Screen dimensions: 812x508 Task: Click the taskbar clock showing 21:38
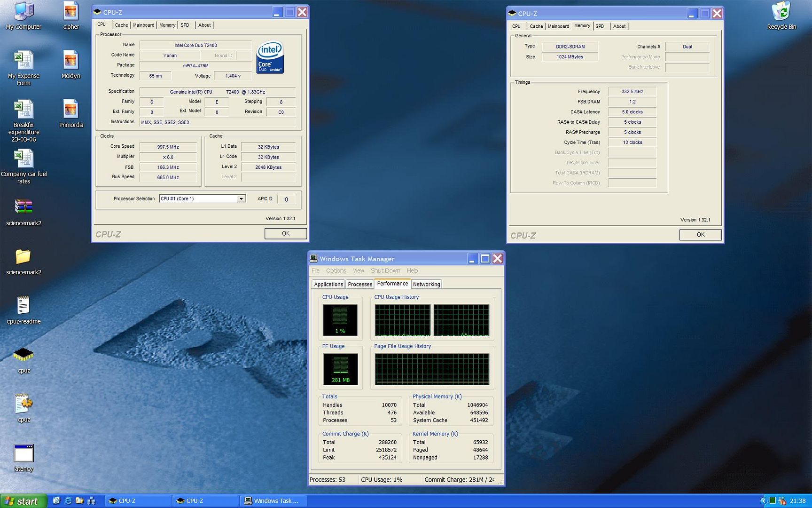click(798, 501)
